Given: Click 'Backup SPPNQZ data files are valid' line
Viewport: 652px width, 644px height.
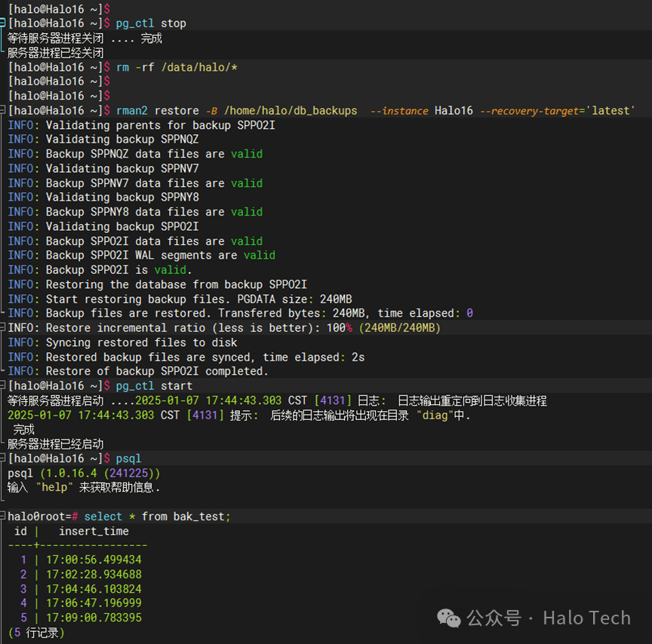Looking at the screenshot, I should click(135, 154).
